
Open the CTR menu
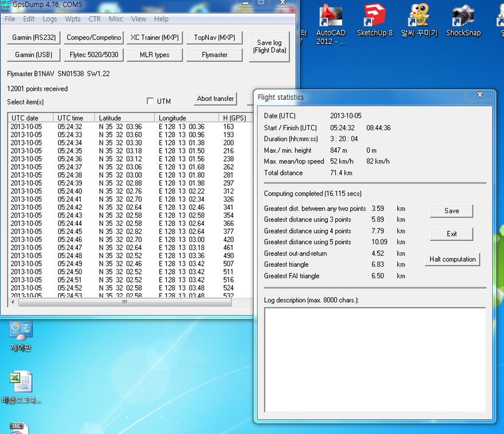pos(94,19)
